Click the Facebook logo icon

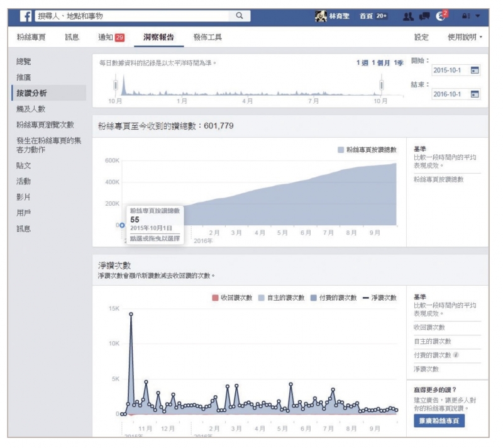[26, 16]
